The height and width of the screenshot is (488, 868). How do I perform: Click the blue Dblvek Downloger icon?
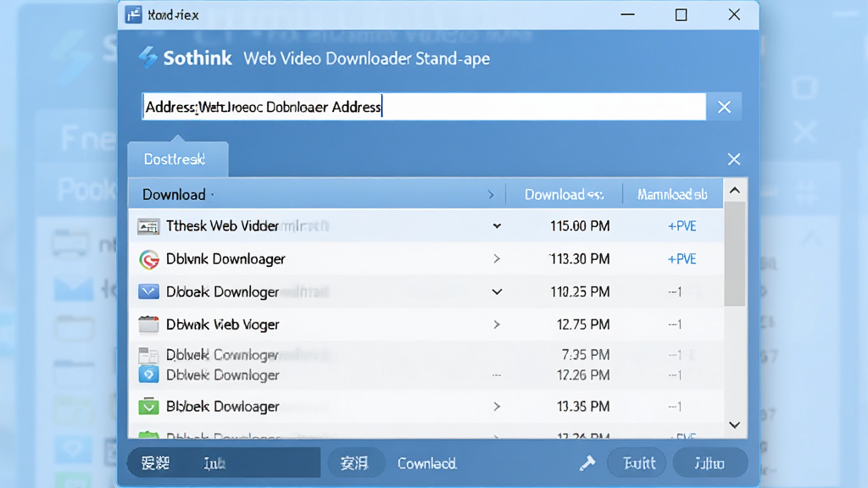pyautogui.click(x=148, y=374)
